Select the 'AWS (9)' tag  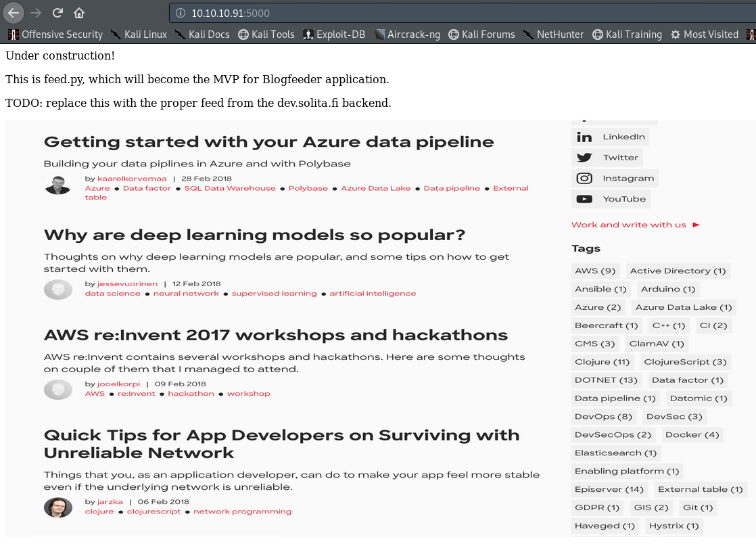[595, 271]
